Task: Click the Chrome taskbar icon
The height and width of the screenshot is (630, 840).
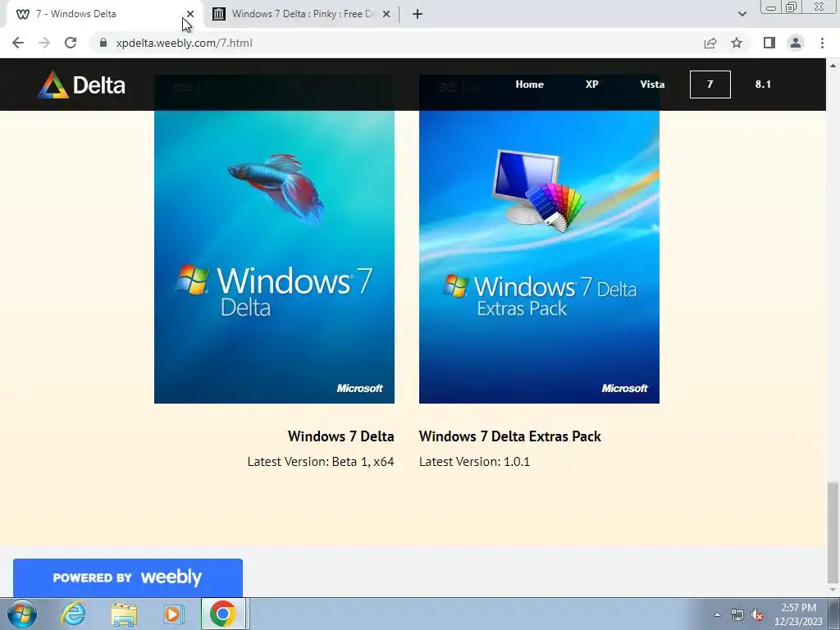Action: 223,614
